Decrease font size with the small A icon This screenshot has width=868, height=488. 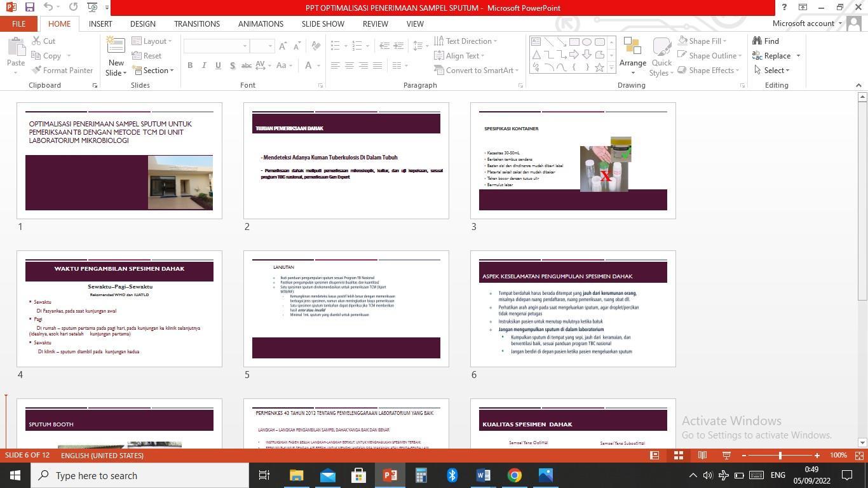(297, 46)
